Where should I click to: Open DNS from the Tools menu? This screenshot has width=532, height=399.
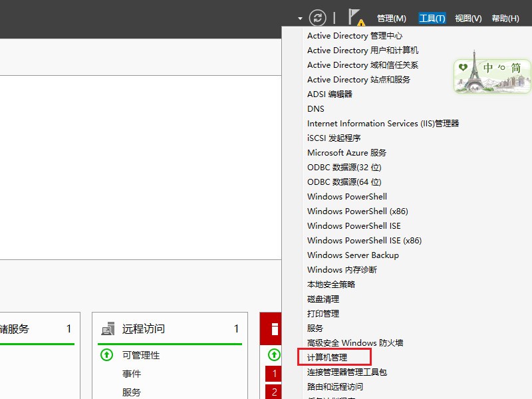click(315, 108)
